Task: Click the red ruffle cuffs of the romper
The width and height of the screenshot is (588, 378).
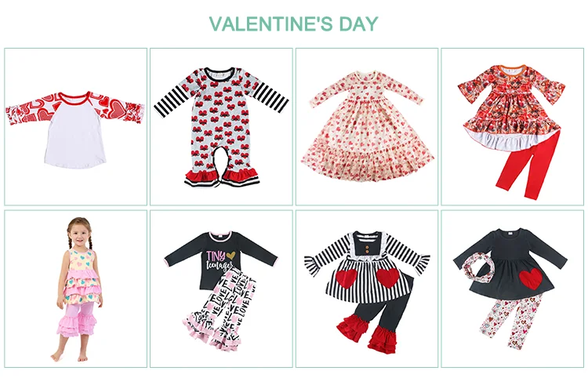Action: coord(222,176)
